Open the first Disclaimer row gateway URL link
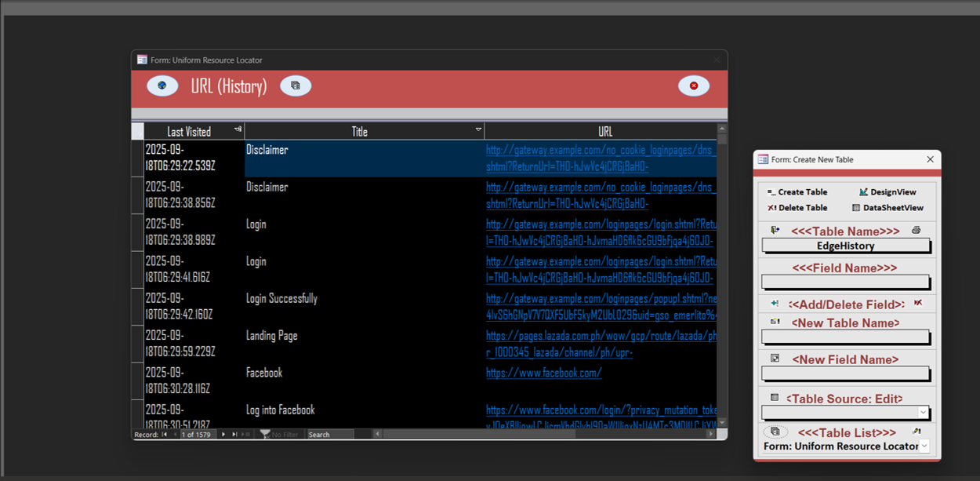Viewport: 980px width, 481px height. click(x=601, y=158)
